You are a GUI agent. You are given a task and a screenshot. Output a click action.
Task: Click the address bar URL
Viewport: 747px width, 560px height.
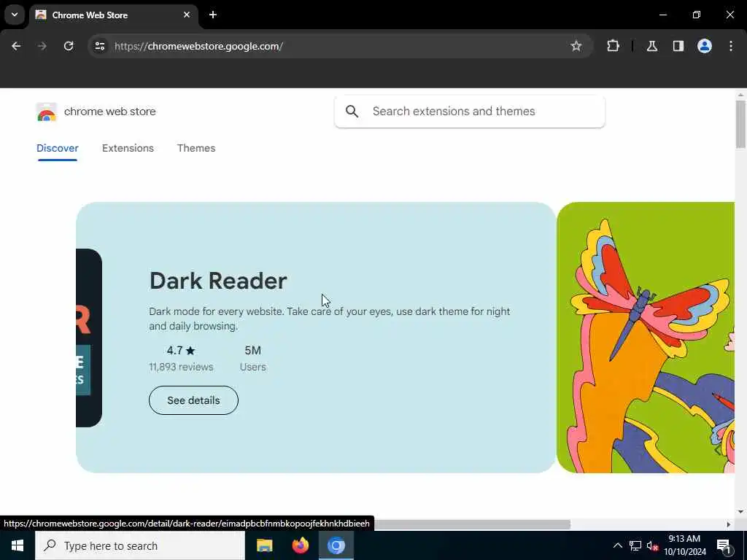tap(198, 46)
